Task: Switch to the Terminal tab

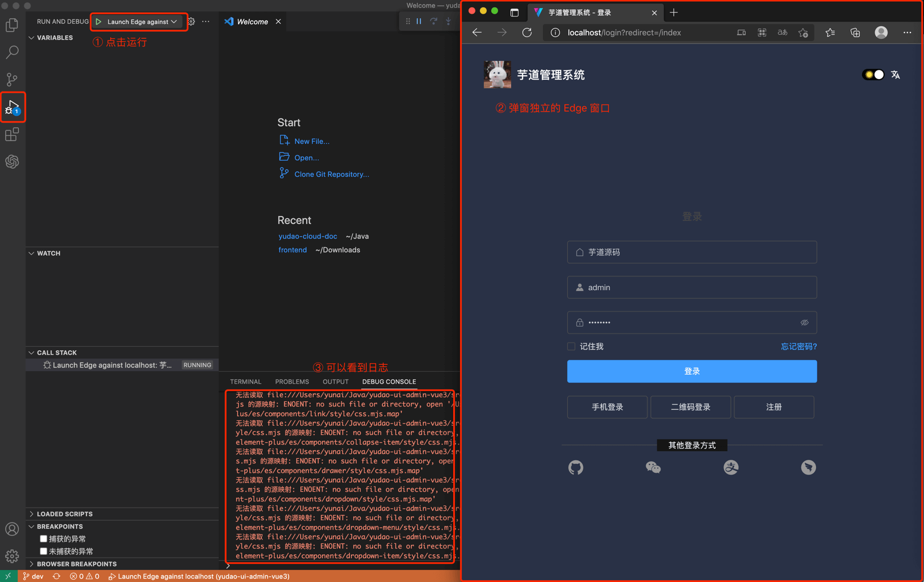Action: coord(245,381)
